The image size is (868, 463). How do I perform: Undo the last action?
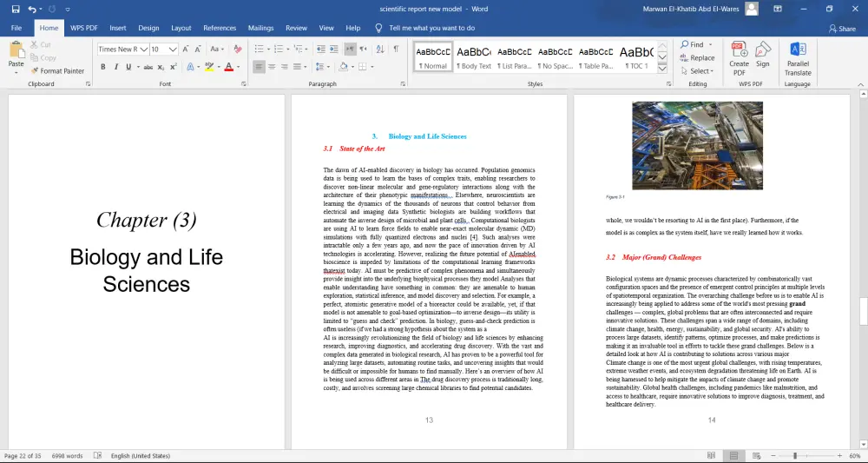pos(32,9)
